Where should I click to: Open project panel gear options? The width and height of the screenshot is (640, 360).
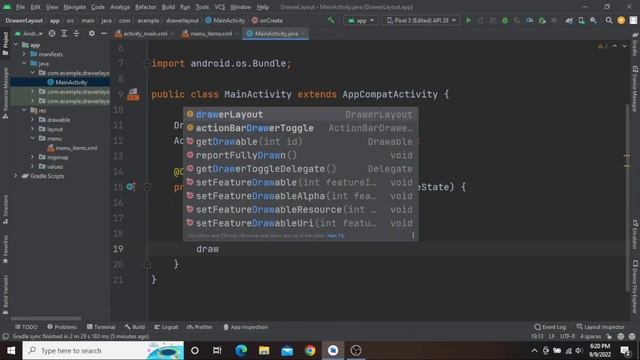[x=92, y=33]
